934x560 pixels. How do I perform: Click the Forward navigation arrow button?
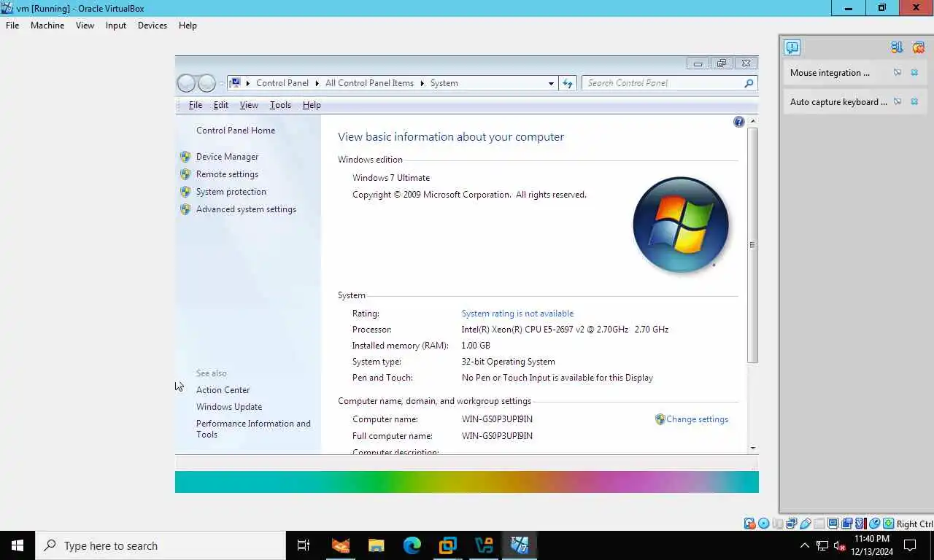207,83
